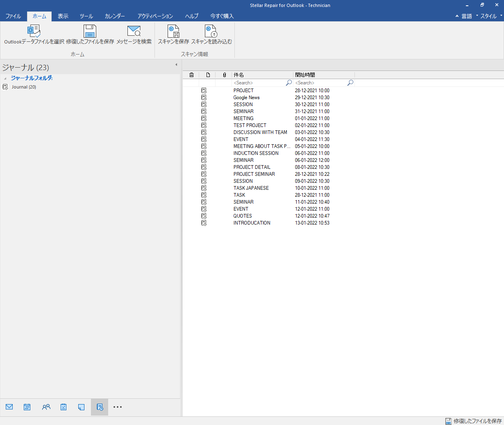Image resolution: width=504 pixels, height=425 pixels.
Task: Open the ファイル menu
Action: coord(13,16)
